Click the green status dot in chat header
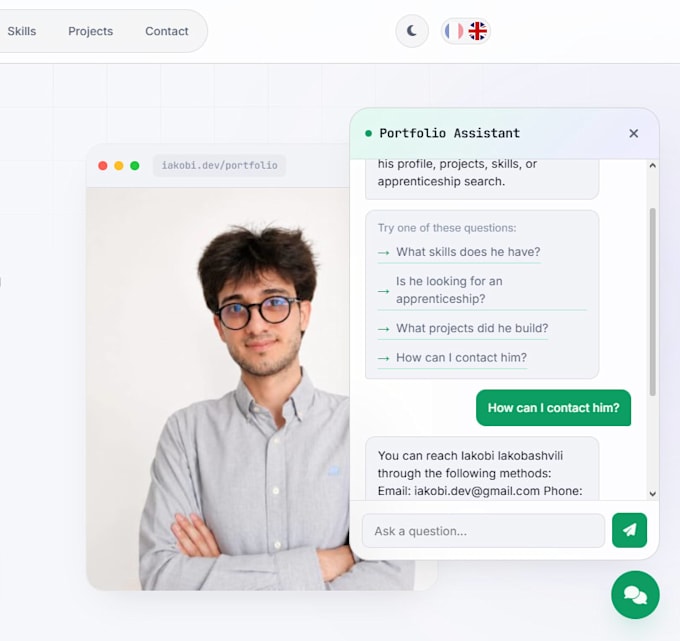Screen dimensions: 680x641 coord(368,133)
